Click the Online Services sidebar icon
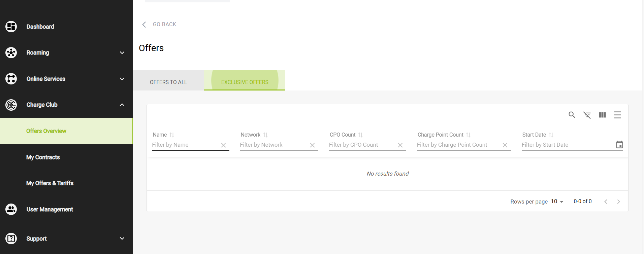The width and height of the screenshot is (644, 254). point(11,79)
